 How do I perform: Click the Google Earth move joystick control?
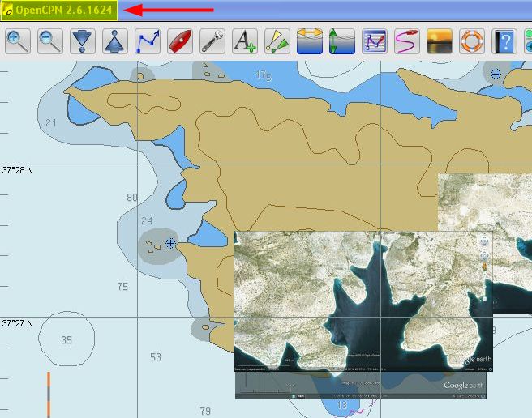click(x=484, y=256)
